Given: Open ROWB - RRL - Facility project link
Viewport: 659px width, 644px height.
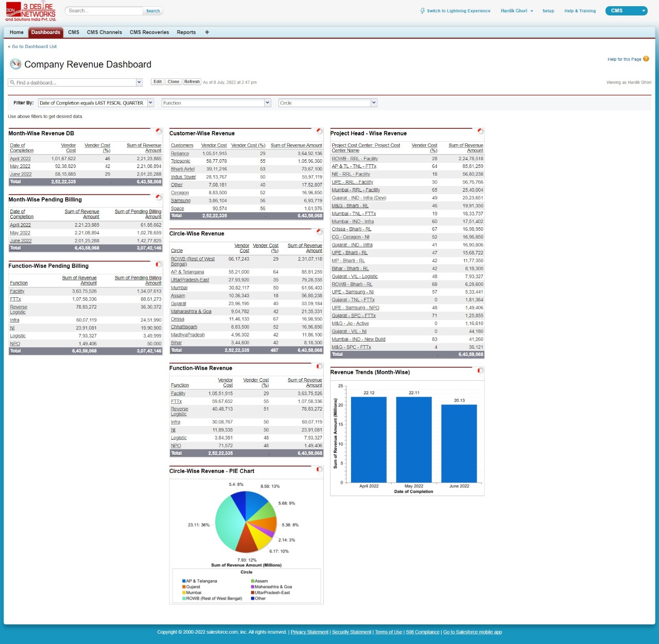Looking at the screenshot, I should pyautogui.click(x=355, y=159).
